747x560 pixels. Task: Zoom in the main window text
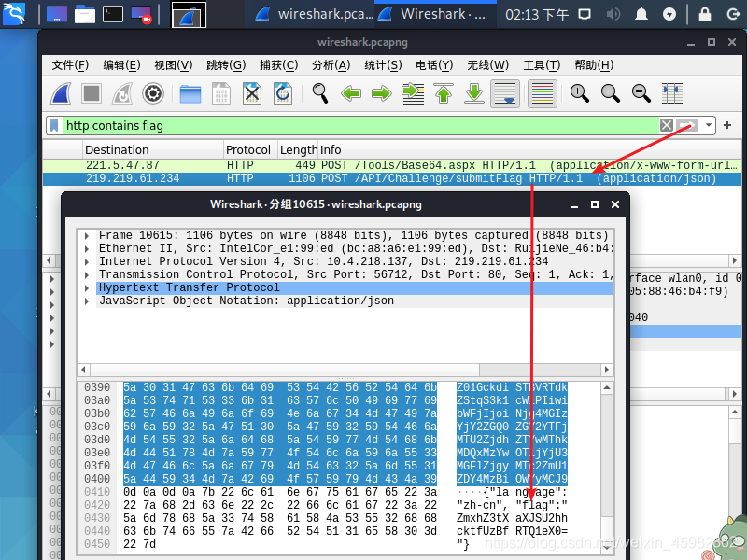(579, 93)
